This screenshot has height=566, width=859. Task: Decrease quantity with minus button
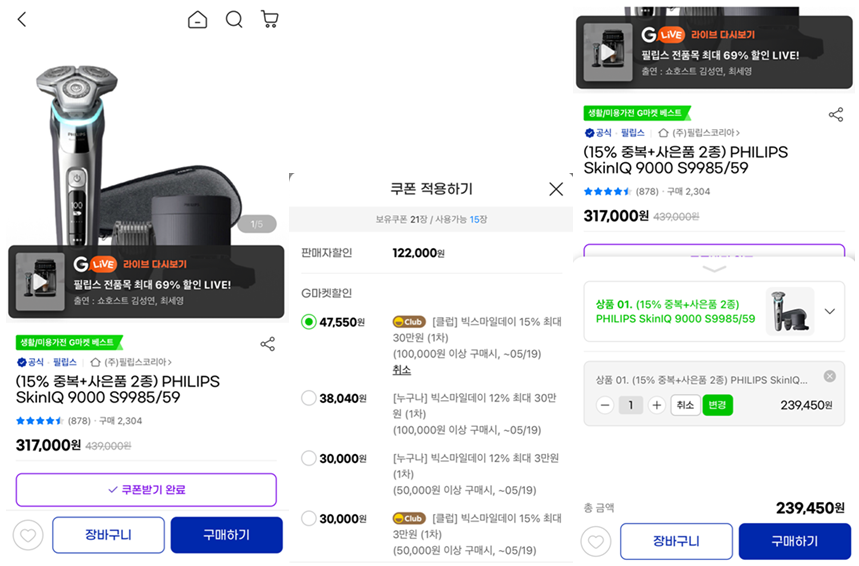coord(605,405)
